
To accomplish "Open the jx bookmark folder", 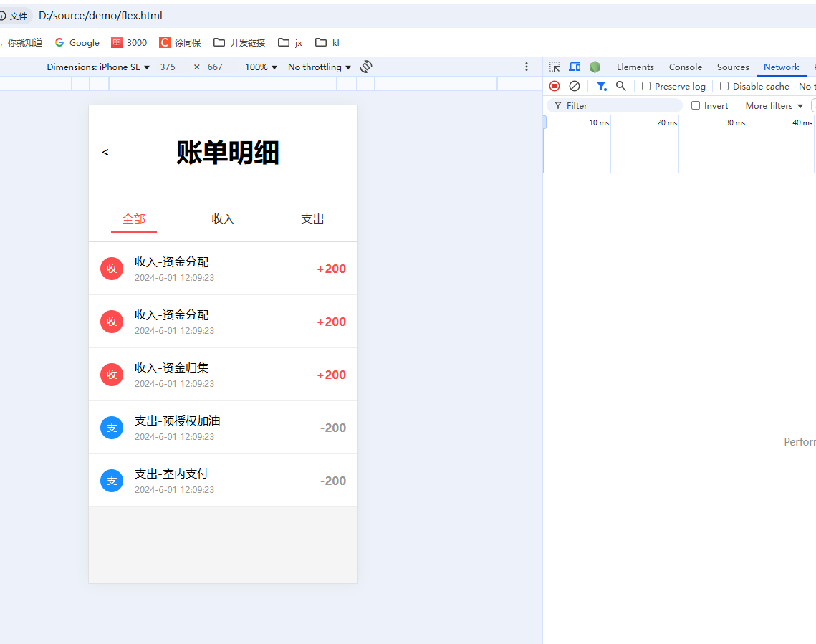I will pyautogui.click(x=290, y=43).
